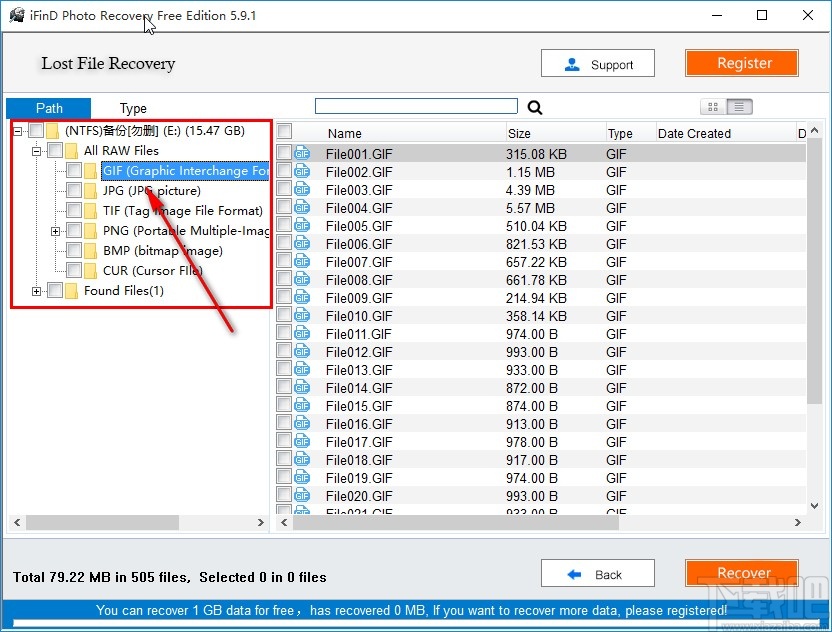
Task: Click the GIF icon of File013.GIF
Action: click(302, 370)
